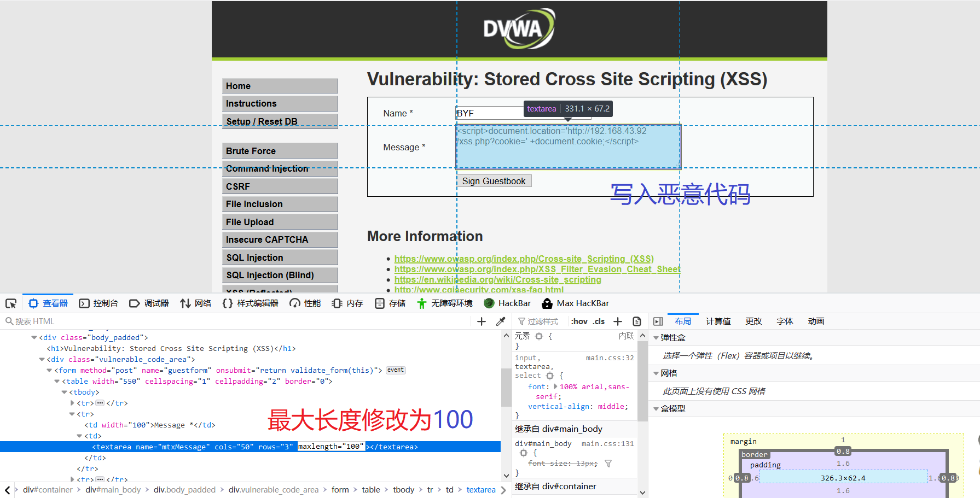Open the 无障碍环境 accessibility tab
The width and height of the screenshot is (980, 498).
click(x=444, y=303)
